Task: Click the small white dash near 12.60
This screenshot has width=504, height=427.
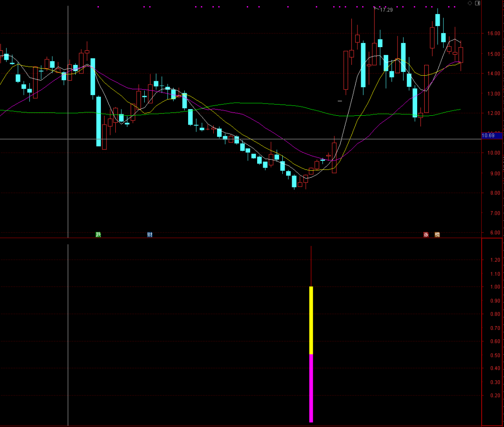Action: coord(340,101)
